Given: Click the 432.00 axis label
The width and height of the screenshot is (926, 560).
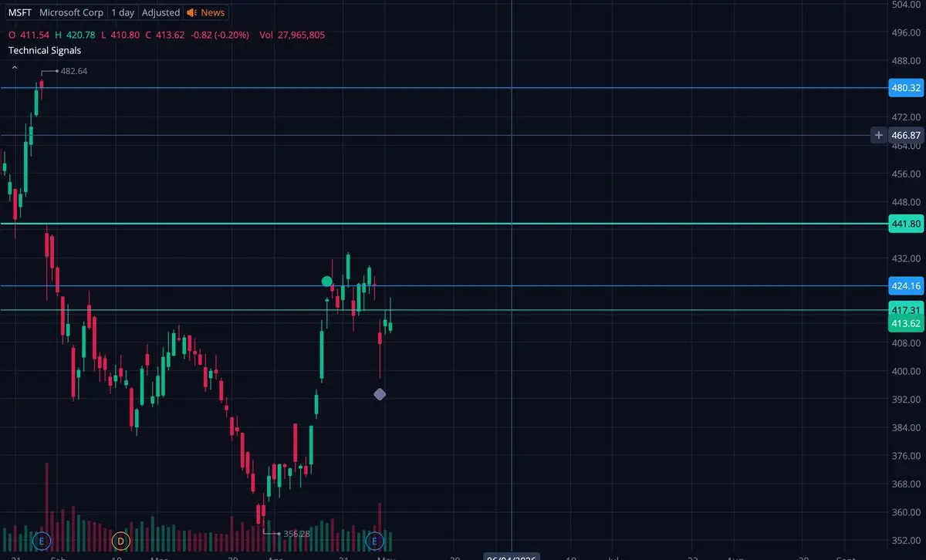Looking at the screenshot, I should tap(906, 258).
